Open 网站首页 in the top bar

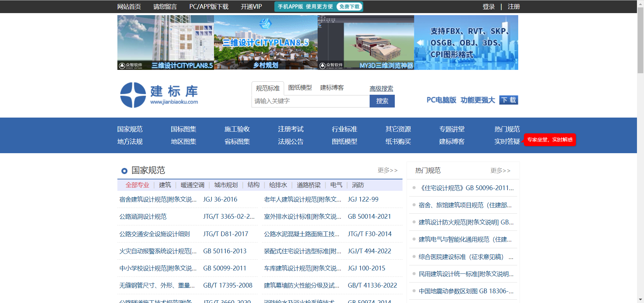[129, 7]
